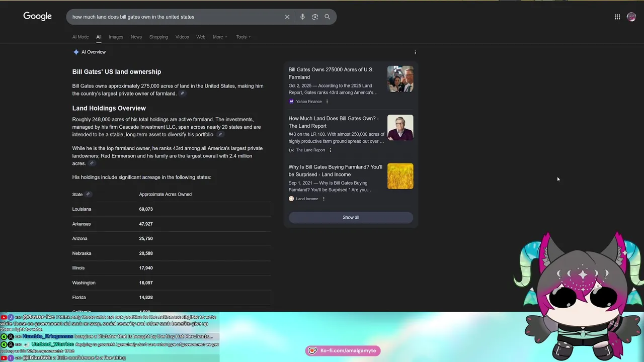Open link icon beside State column header

pos(88,194)
